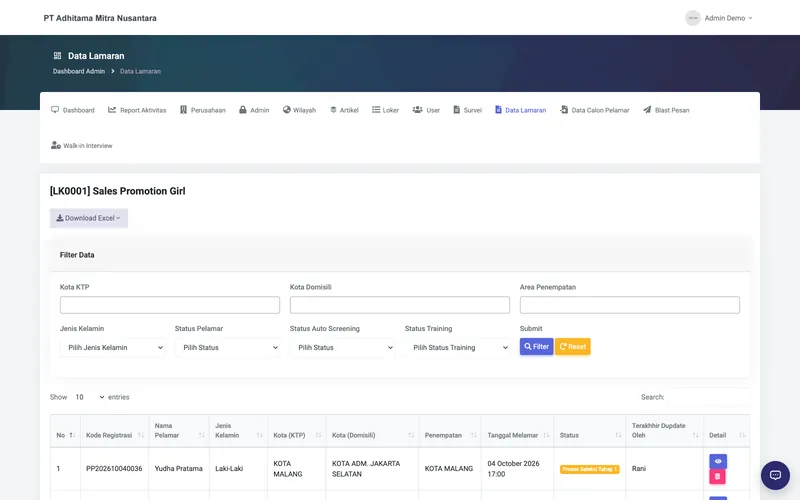The image size is (800, 500).
Task: Select Data Lamaran tab
Action: click(x=520, y=110)
